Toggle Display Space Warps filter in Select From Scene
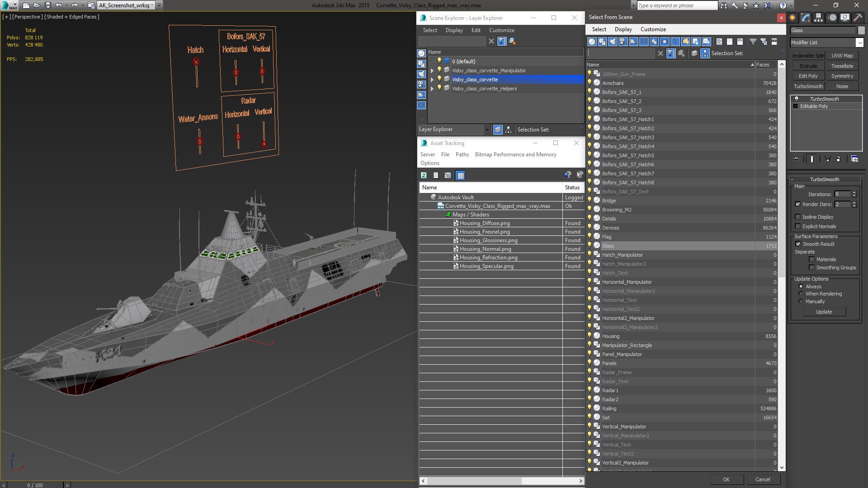This screenshot has height=488, width=868. click(x=644, y=42)
